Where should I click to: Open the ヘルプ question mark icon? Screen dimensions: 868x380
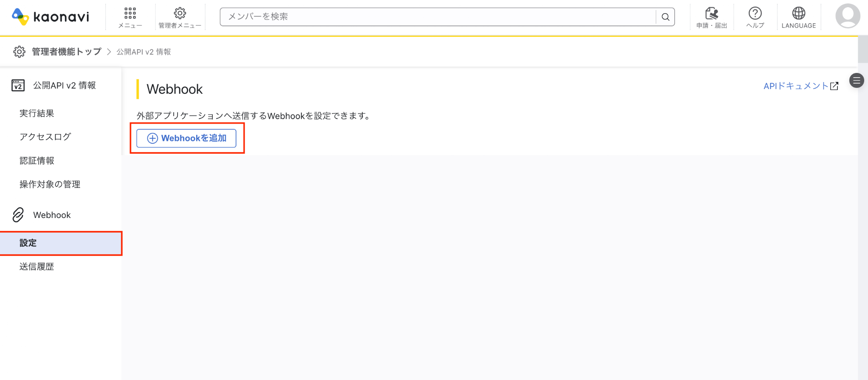coord(755,13)
